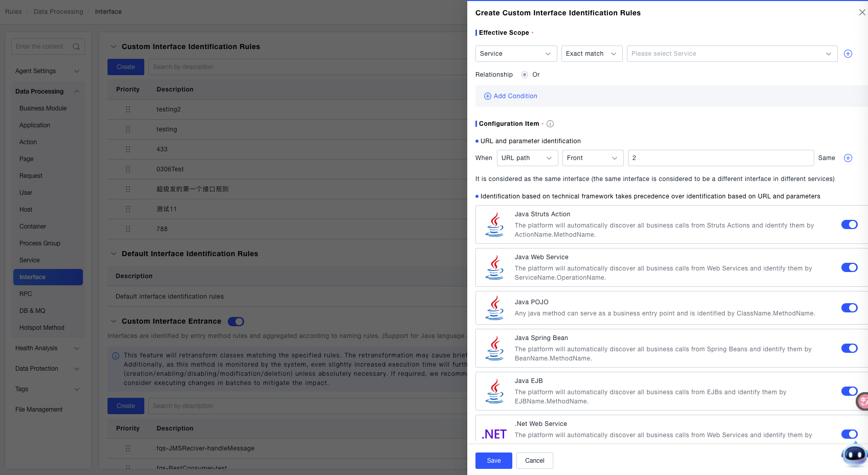The height and width of the screenshot is (475, 868).
Task: Turn off Java POJO identification switch
Action: 849,308
